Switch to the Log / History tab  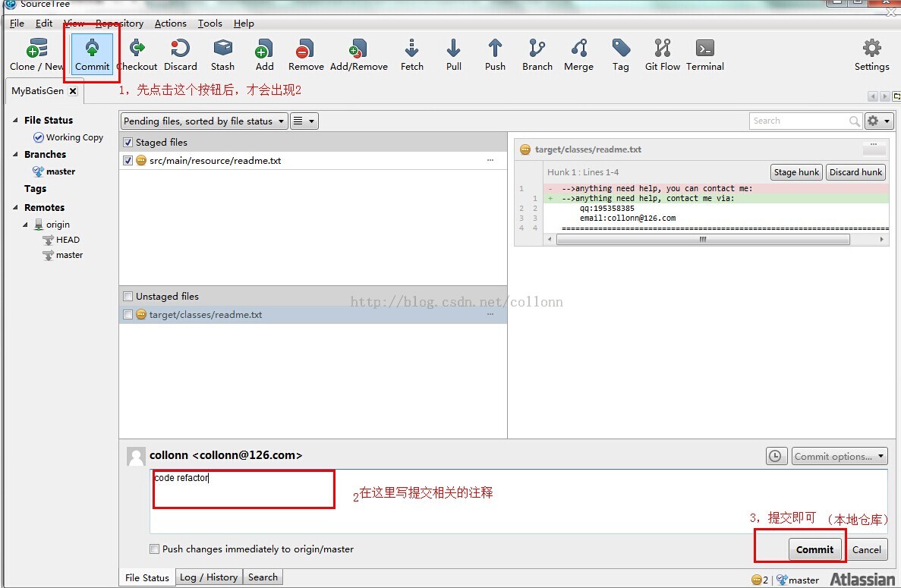[x=209, y=577]
